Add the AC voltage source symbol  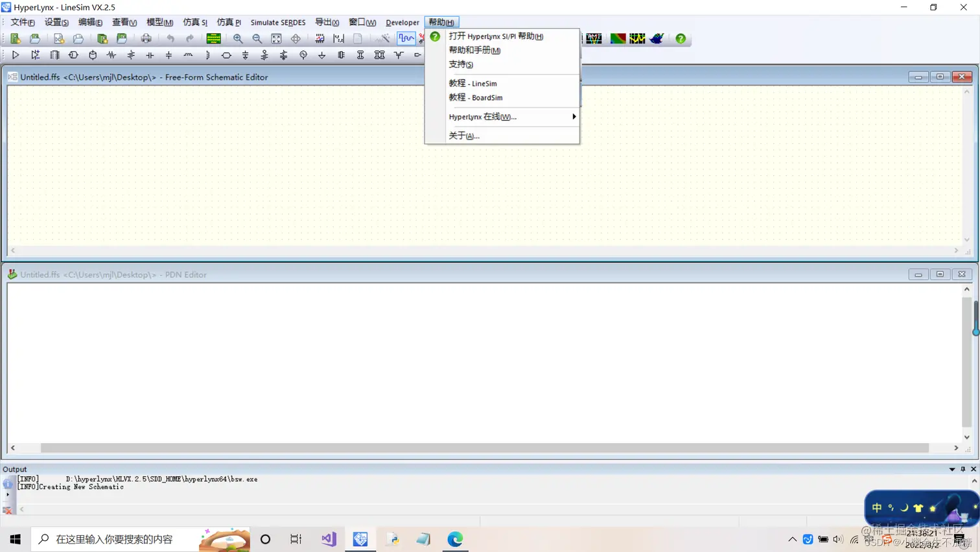[303, 55]
